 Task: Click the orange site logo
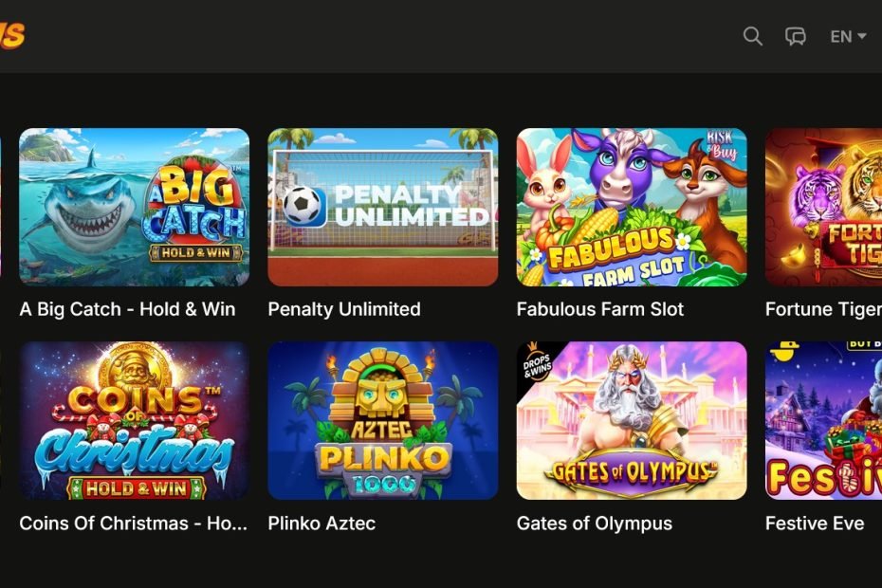pyautogui.click(x=11, y=35)
